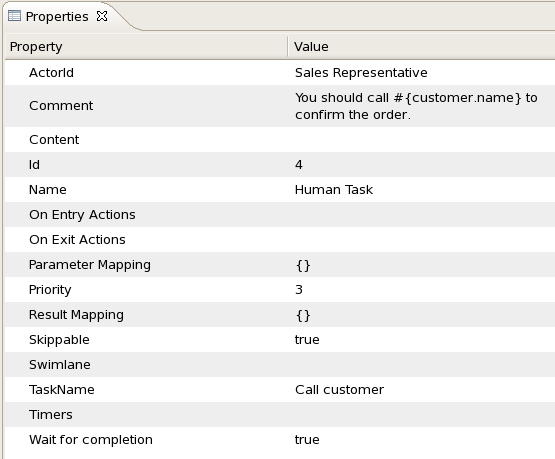Edit the TaskName value Call customer
Viewport: 555px width, 459px height.
tap(339, 390)
